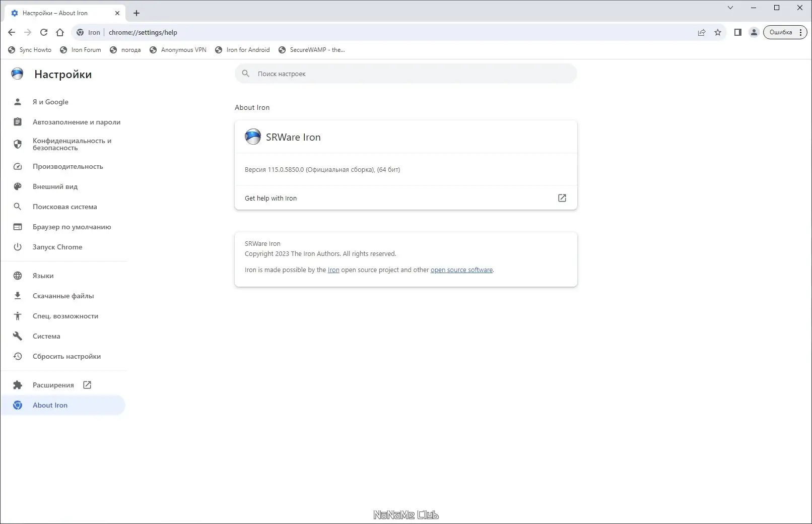Open Скачанные файлы settings section
812x524 pixels.
click(x=63, y=296)
